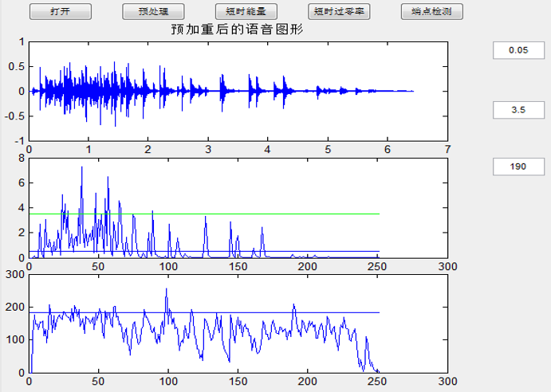This screenshot has width=551, height=392.
Task: Start 端点检测 endpoint detection
Action: [x=432, y=12]
